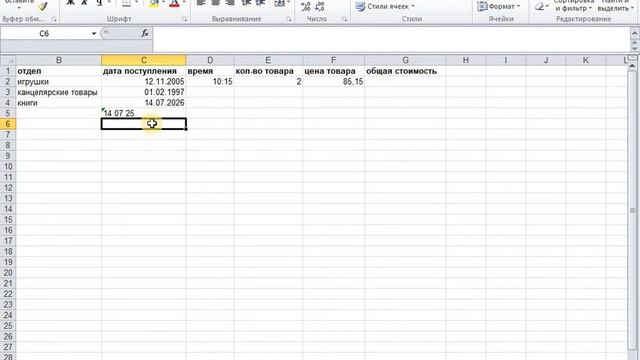Image resolution: width=640 pixels, height=360 pixels.
Task: Toggle underline Ч formatting
Action: 99,3
